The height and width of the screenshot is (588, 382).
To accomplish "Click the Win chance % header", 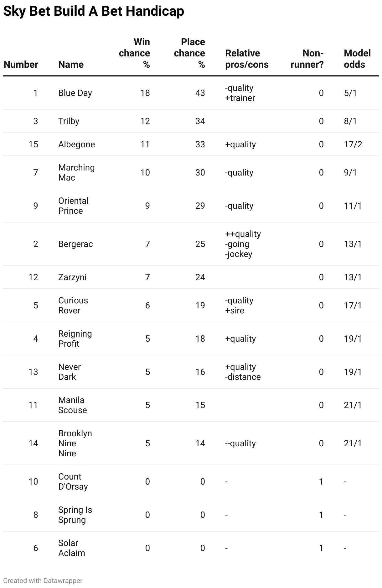I will pos(135,53).
